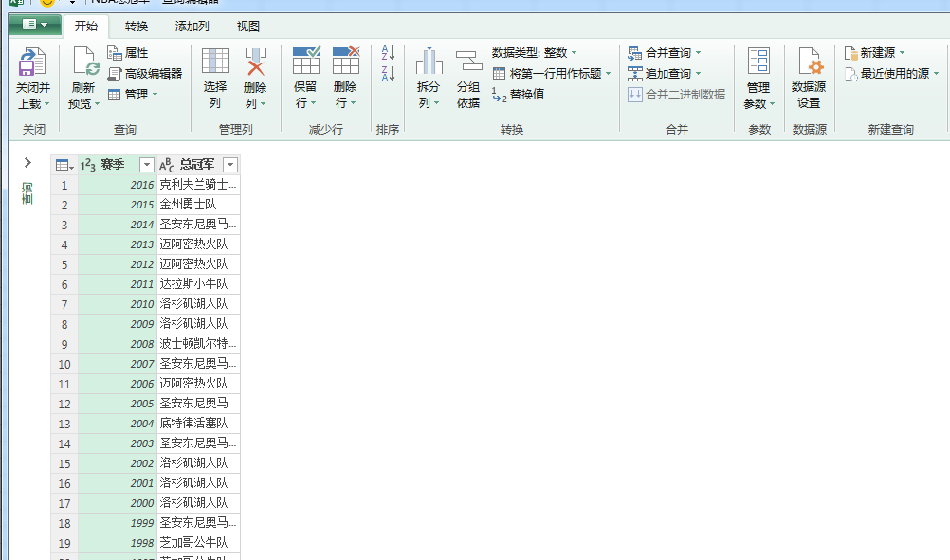Select row number 7 header
Screen dimensions: 950x560
coord(64,304)
